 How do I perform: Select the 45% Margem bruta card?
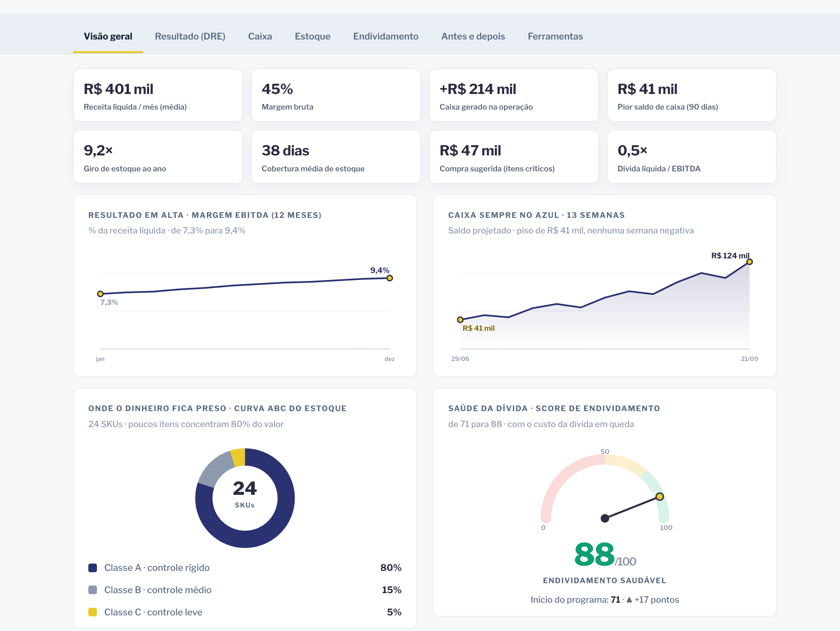pyautogui.click(x=336, y=95)
